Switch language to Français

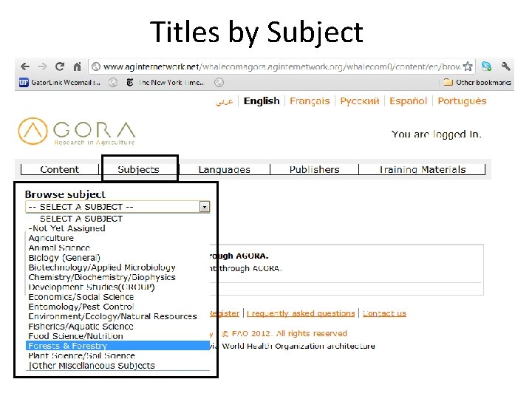tap(310, 101)
